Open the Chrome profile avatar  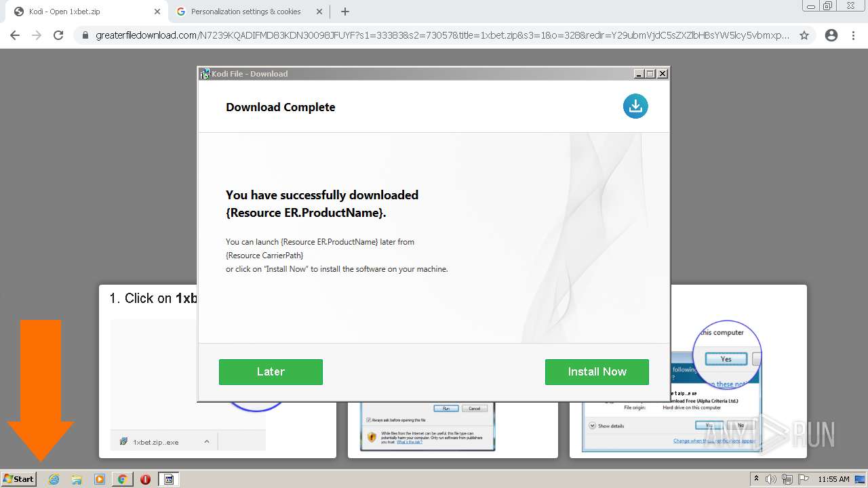tap(831, 35)
